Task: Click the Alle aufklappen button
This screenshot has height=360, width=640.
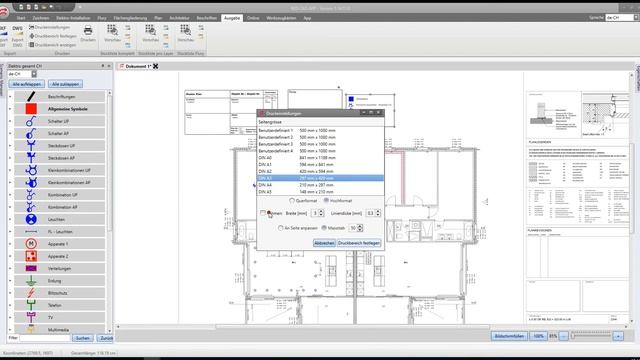Action: click(x=27, y=84)
